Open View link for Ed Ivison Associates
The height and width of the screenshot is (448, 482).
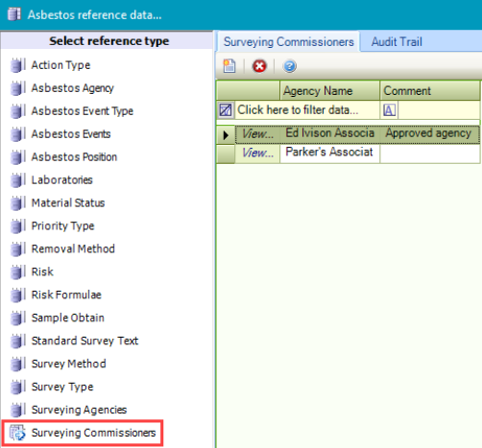[257, 133]
